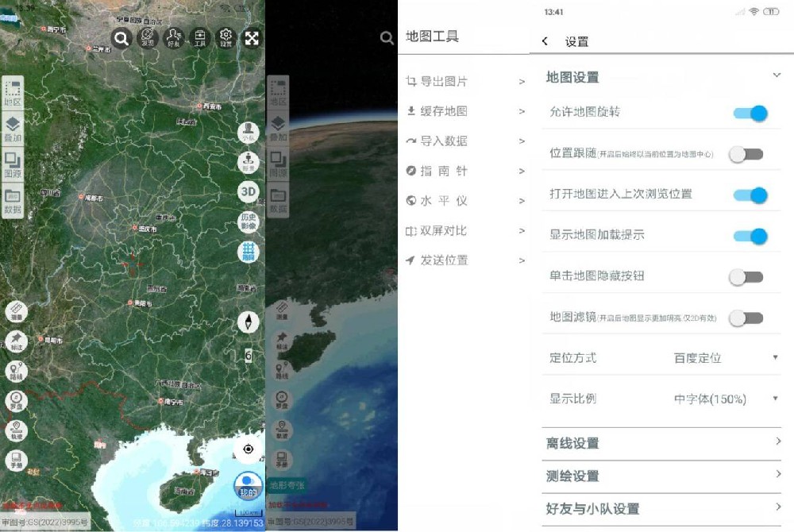
Task: Open the 好友 friends icon
Action: click(174, 38)
